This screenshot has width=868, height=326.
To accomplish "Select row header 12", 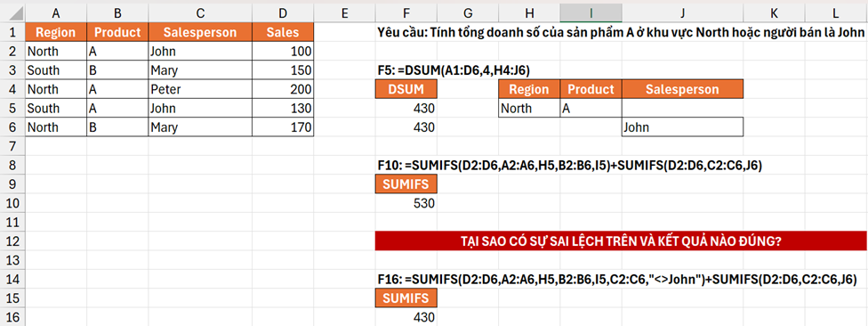I will pos(12,241).
